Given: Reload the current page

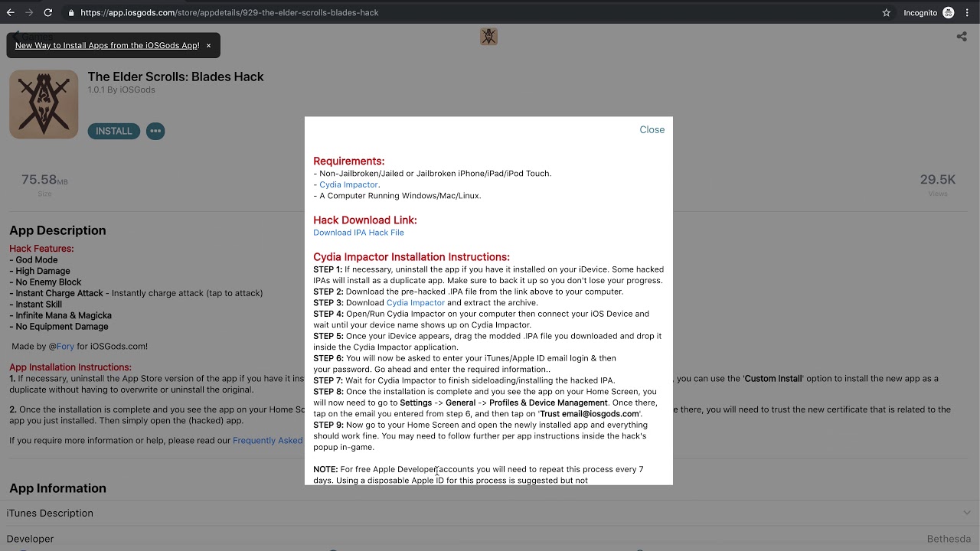Looking at the screenshot, I should [48, 12].
